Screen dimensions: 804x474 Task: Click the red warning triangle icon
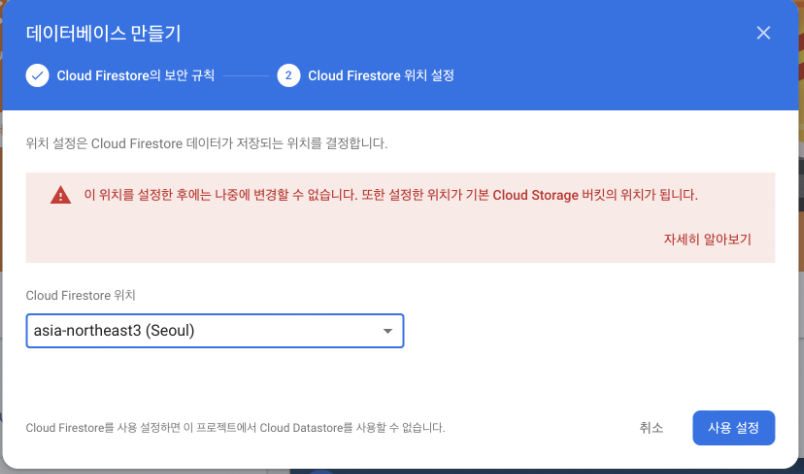61,195
